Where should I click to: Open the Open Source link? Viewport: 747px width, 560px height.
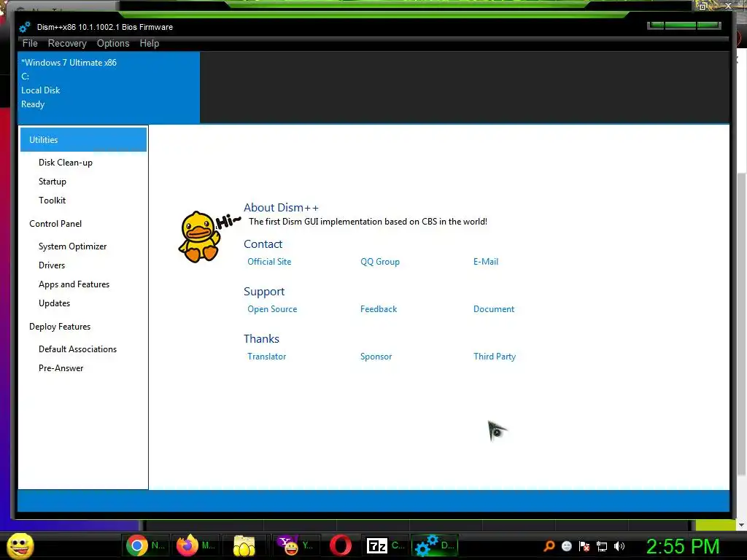click(x=272, y=309)
